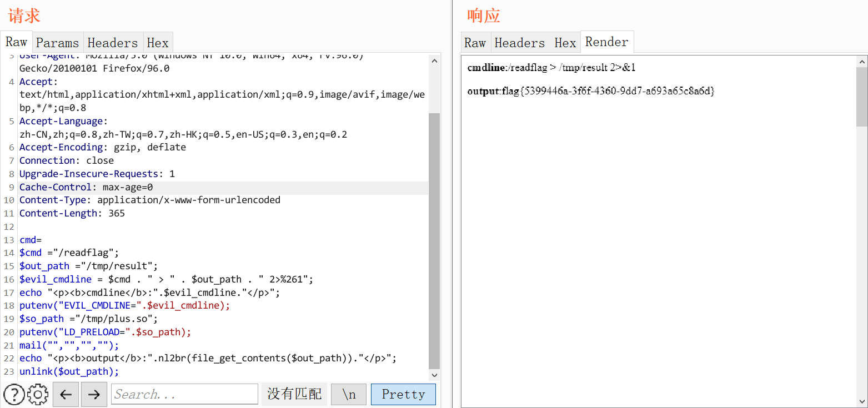Click the echo cmdline paragraph line
This screenshot has width=868, height=408.
pyautogui.click(x=150, y=293)
